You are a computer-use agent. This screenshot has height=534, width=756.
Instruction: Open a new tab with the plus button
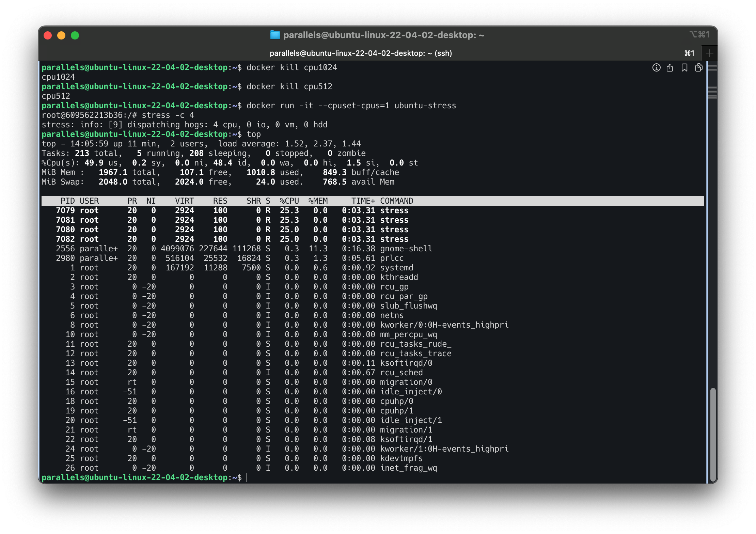click(x=710, y=53)
